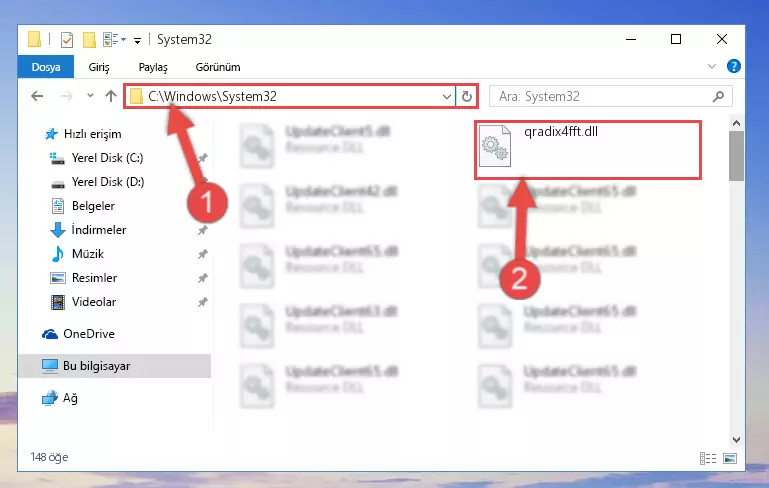This screenshot has height=488, width=769.
Task: Switch to large icons view layout
Action: 730,459
